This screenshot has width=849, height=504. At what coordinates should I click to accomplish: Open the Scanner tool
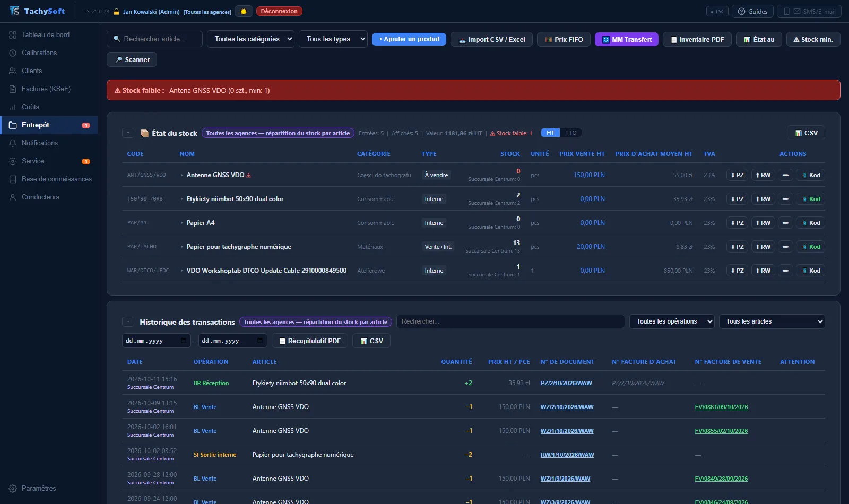coord(132,60)
